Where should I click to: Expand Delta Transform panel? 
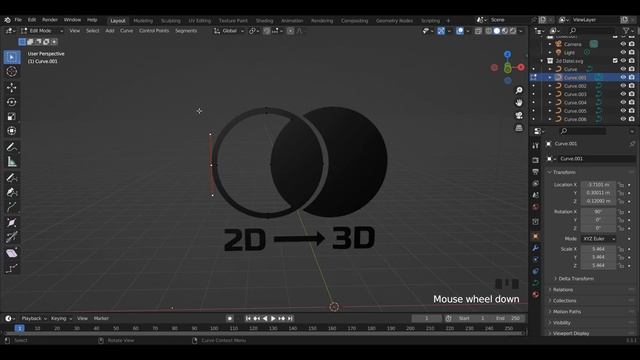tap(576, 278)
